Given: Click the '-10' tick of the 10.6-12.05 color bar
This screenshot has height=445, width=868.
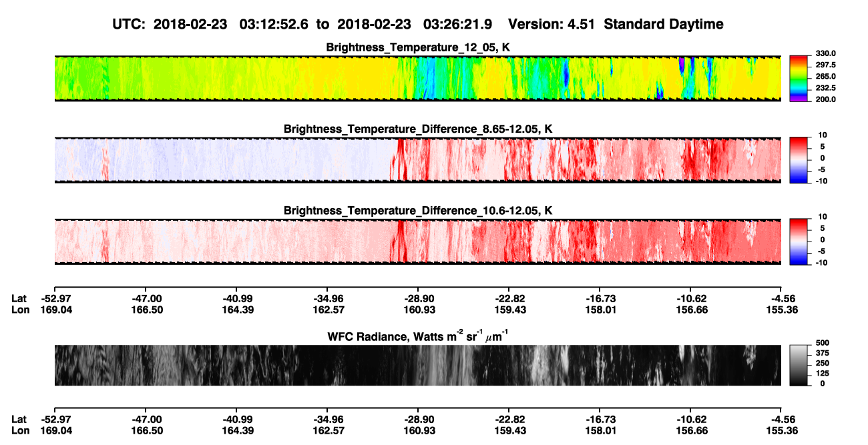Looking at the screenshot, I should (821, 262).
